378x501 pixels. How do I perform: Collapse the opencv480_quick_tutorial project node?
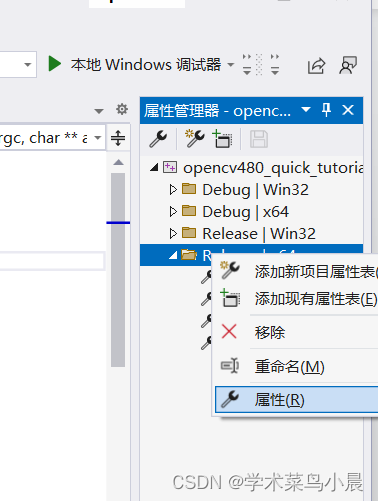pos(154,167)
